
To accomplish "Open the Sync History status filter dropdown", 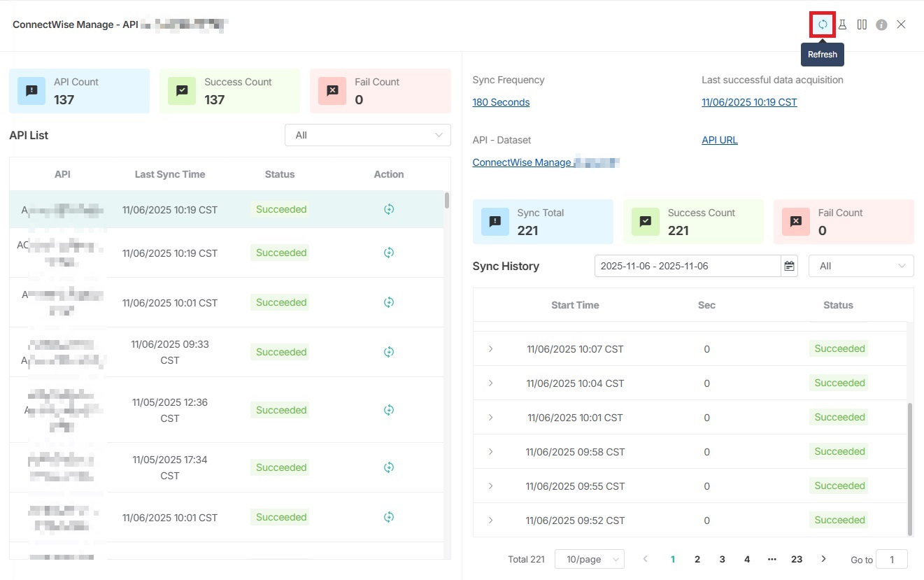I will (860, 266).
